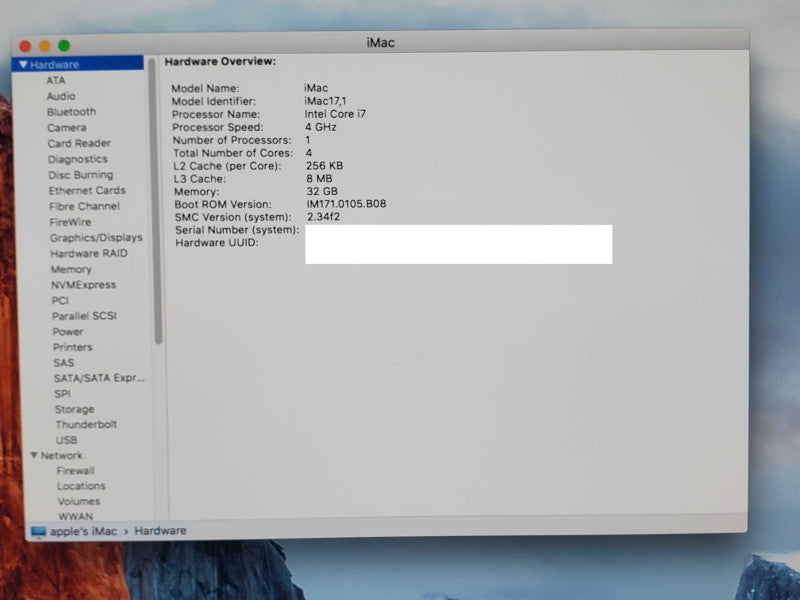Select WWAN under Network
The image size is (800, 600).
(76, 516)
